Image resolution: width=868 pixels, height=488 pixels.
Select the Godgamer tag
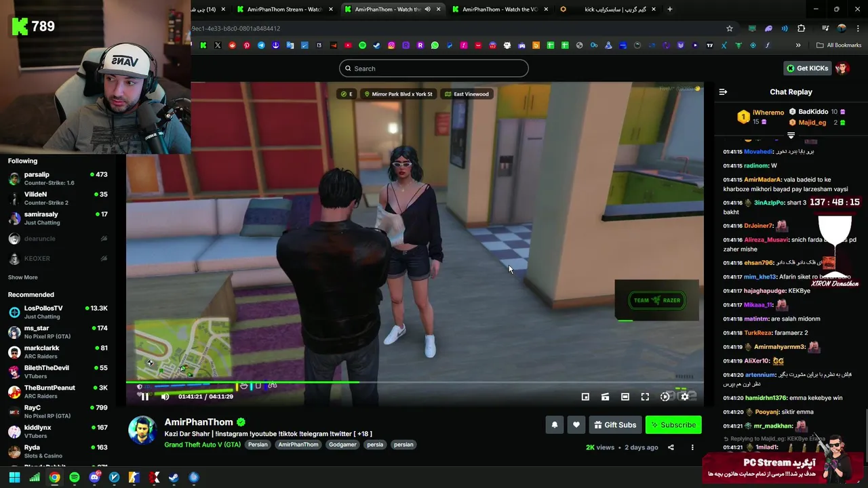342,445
